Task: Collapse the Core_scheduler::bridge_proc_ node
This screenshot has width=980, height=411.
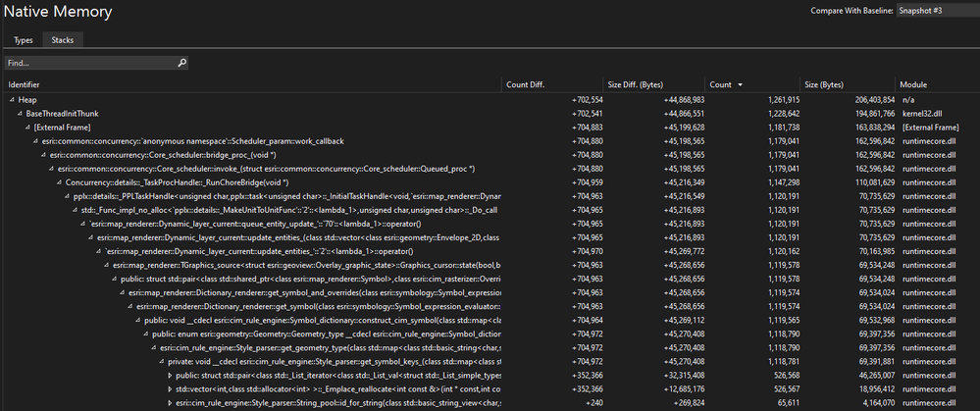Action: click(x=44, y=155)
